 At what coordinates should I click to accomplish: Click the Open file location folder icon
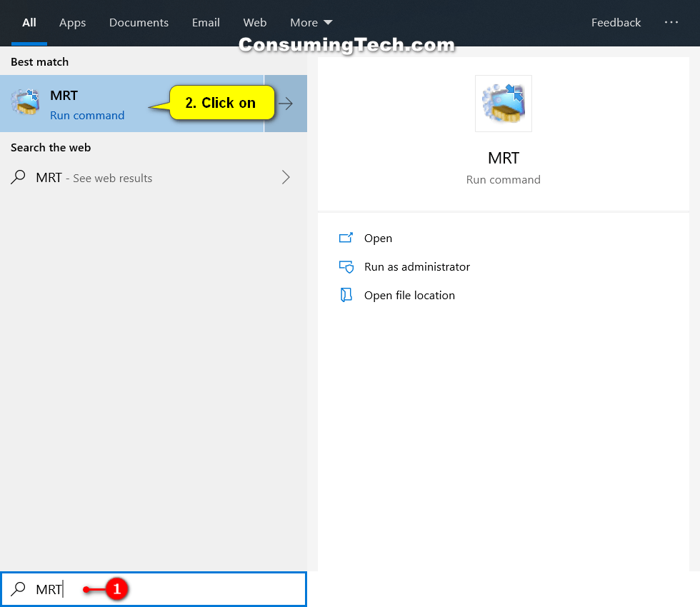coord(347,295)
